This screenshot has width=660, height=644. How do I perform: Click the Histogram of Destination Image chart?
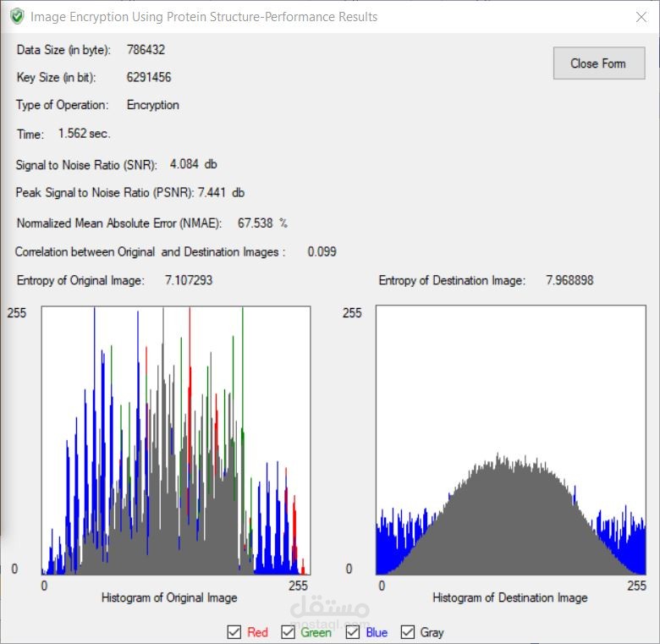tap(510, 440)
